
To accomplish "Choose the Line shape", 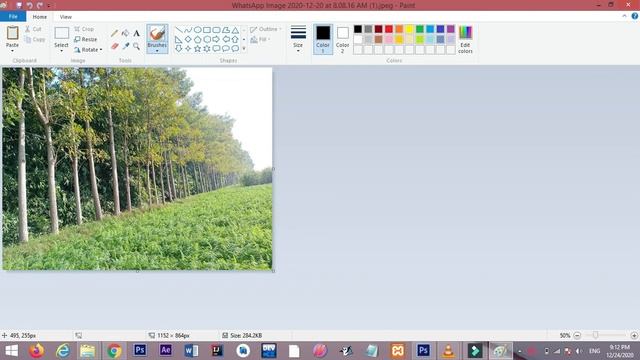I will coord(178,30).
